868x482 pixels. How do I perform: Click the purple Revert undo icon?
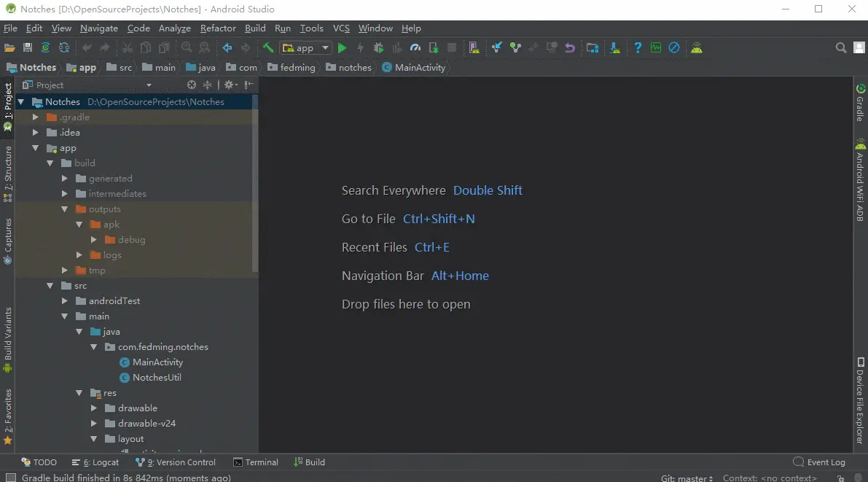point(570,48)
